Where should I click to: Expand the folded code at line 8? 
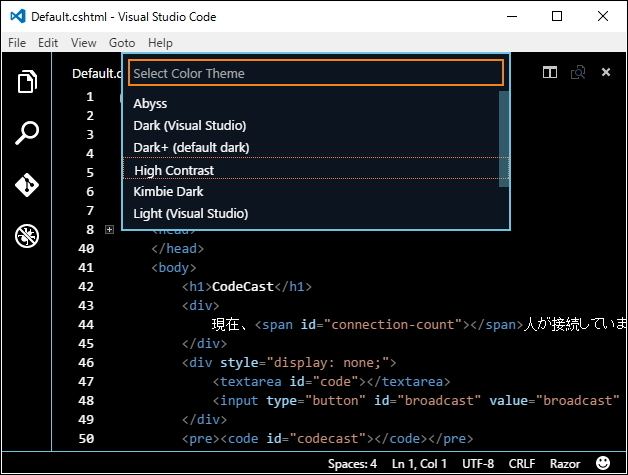click(x=109, y=229)
